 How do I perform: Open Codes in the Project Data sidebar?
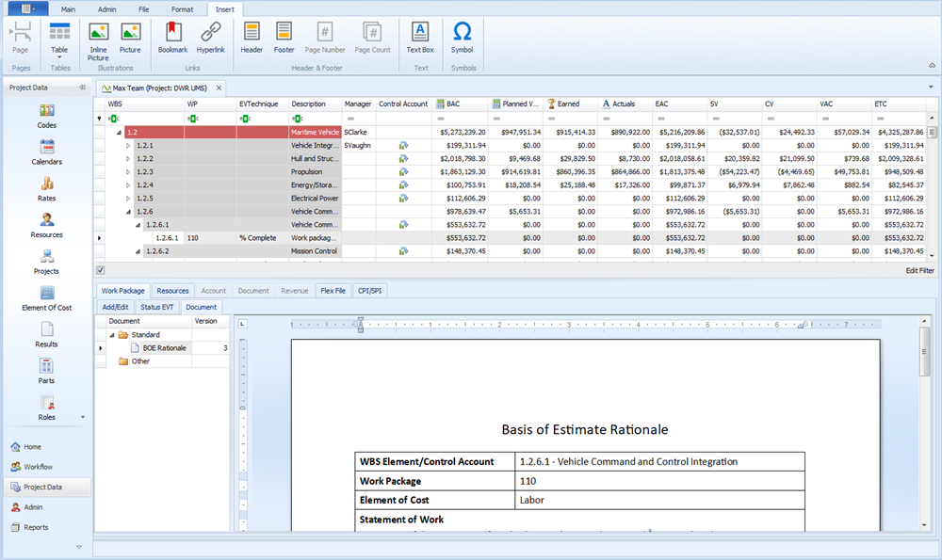46,117
